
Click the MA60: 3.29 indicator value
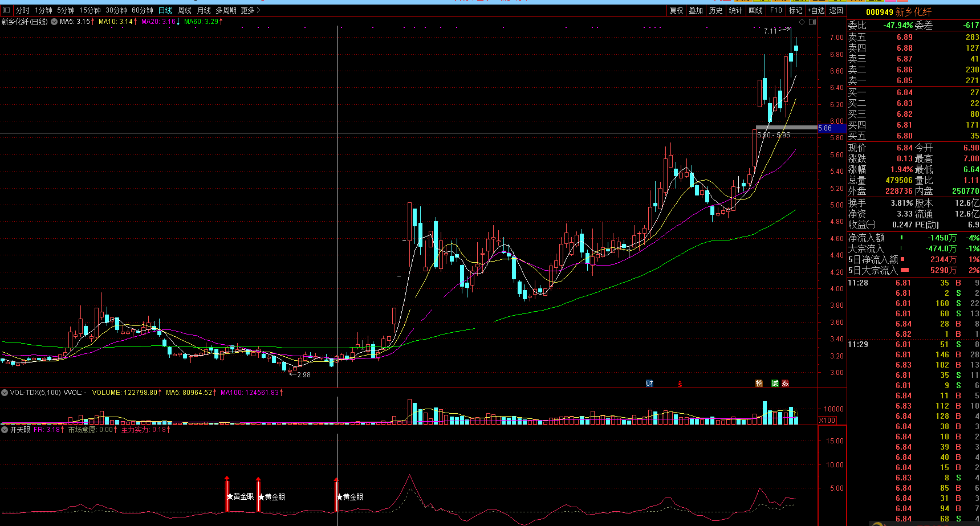coord(203,22)
